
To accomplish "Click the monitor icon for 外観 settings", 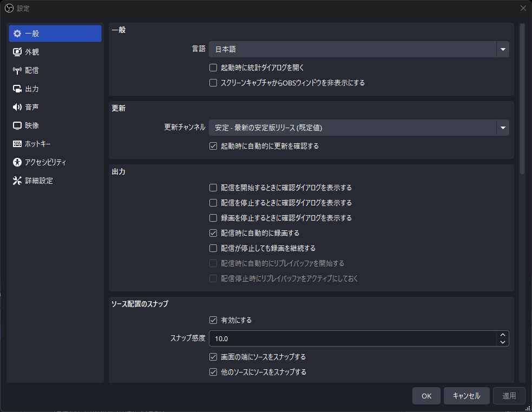I will 17,52.
